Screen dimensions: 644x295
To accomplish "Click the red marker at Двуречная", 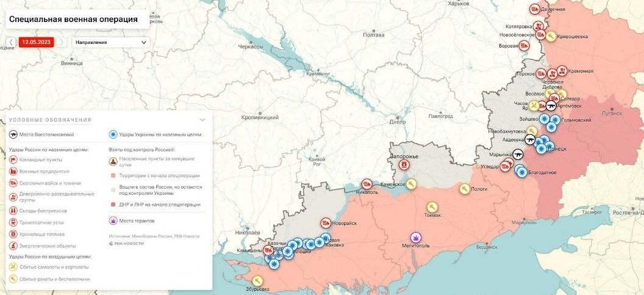I will click(534, 9).
